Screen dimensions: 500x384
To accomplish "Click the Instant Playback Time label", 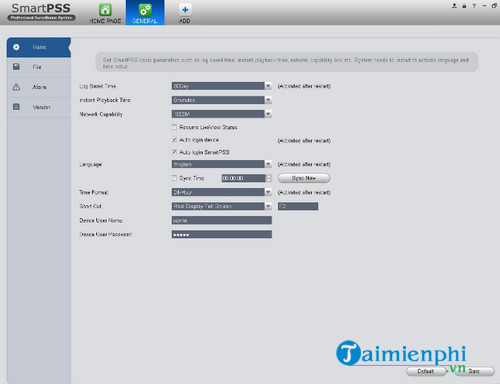I will [x=105, y=100].
